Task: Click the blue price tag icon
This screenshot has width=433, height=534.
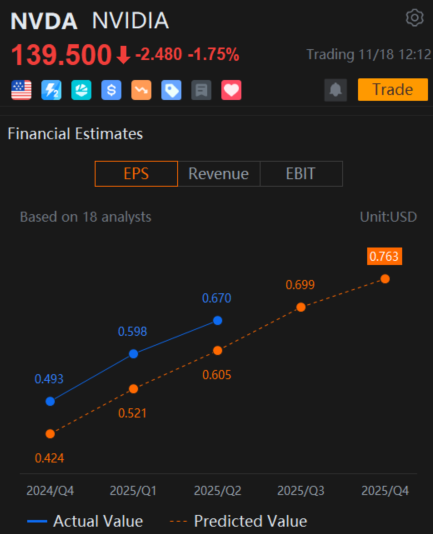Action: point(171,90)
